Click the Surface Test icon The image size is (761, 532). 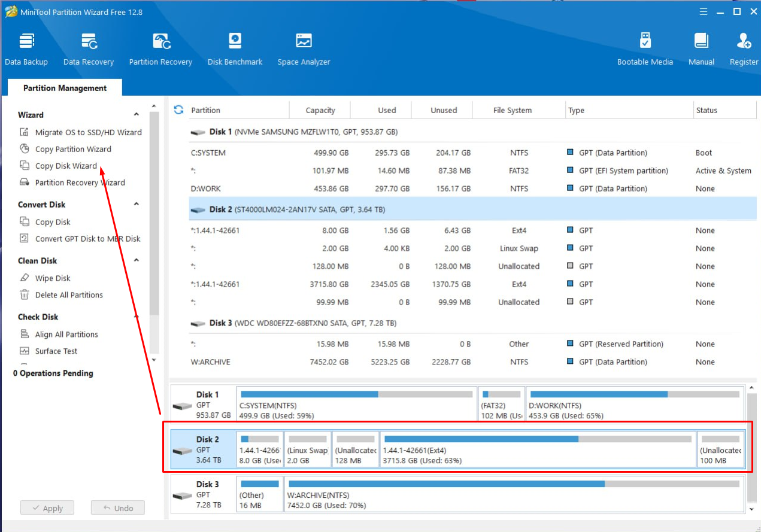(25, 351)
